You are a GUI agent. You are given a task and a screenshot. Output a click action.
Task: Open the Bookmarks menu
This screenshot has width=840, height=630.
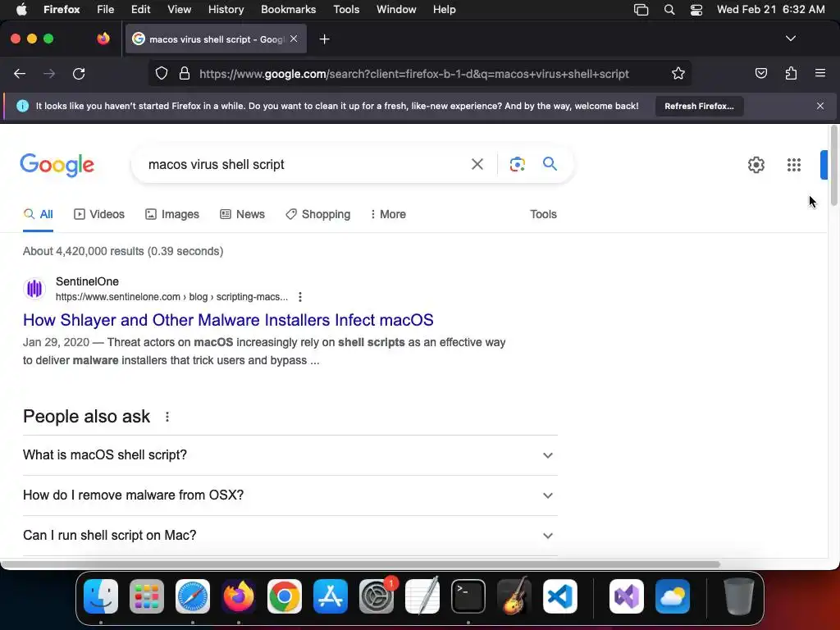point(288,10)
